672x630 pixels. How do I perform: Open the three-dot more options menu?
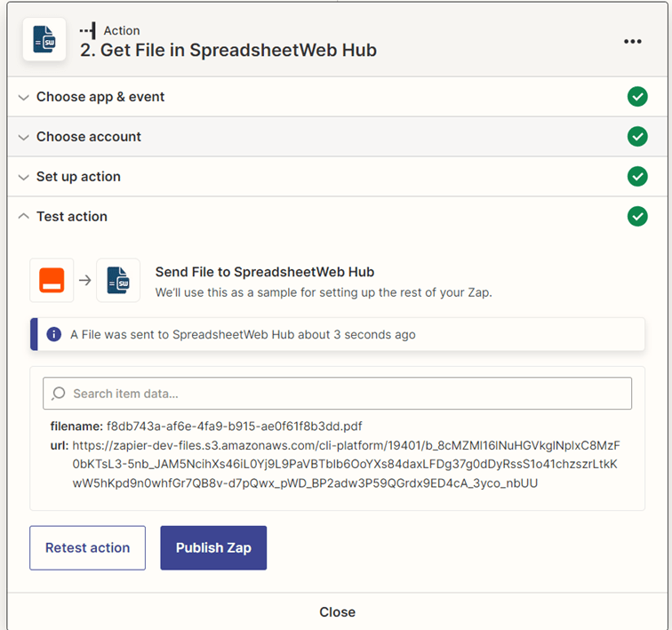click(633, 42)
